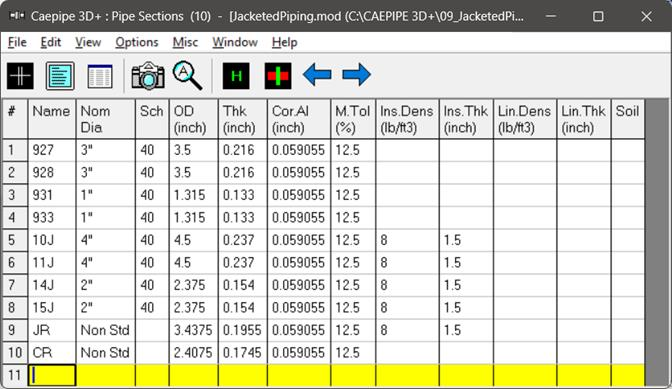Screen dimensions: 672x389
Task: Click the OD cell value 2.4075
Action: pos(194,353)
